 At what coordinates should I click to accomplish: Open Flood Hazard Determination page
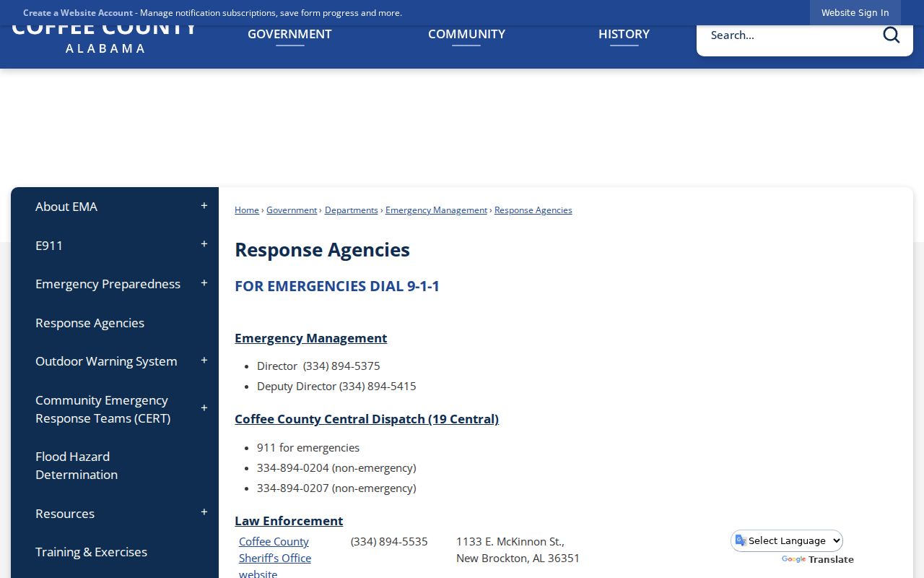click(x=77, y=465)
